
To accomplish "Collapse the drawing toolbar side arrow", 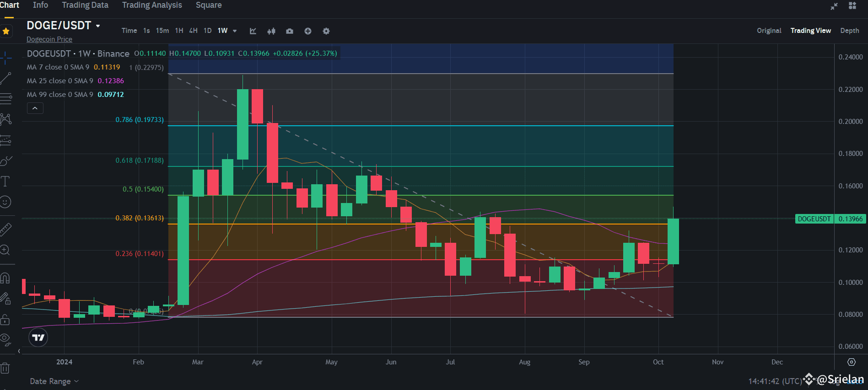I will (19, 351).
